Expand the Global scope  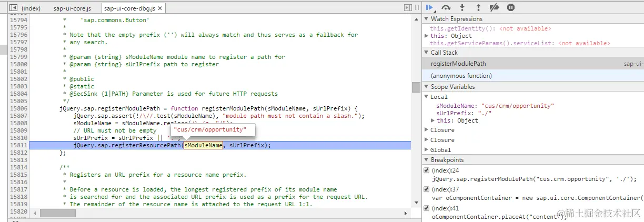point(426,150)
